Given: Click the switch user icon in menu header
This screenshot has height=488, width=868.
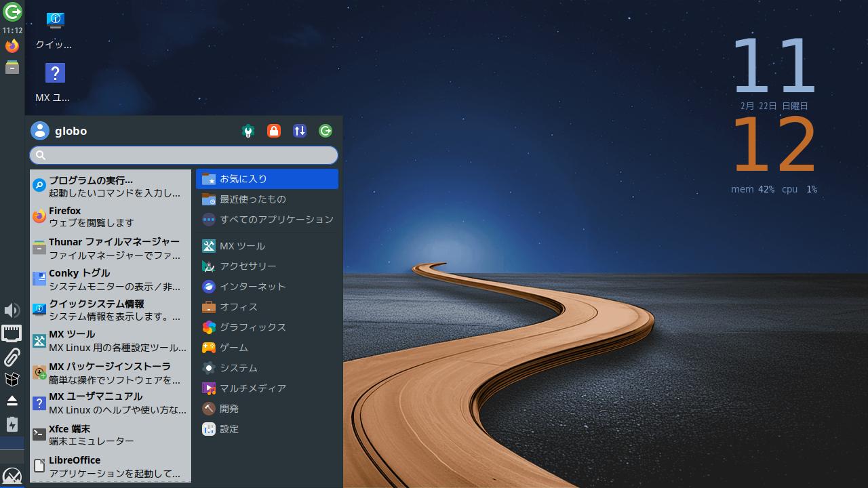Looking at the screenshot, I should click(x=300, y=131).
